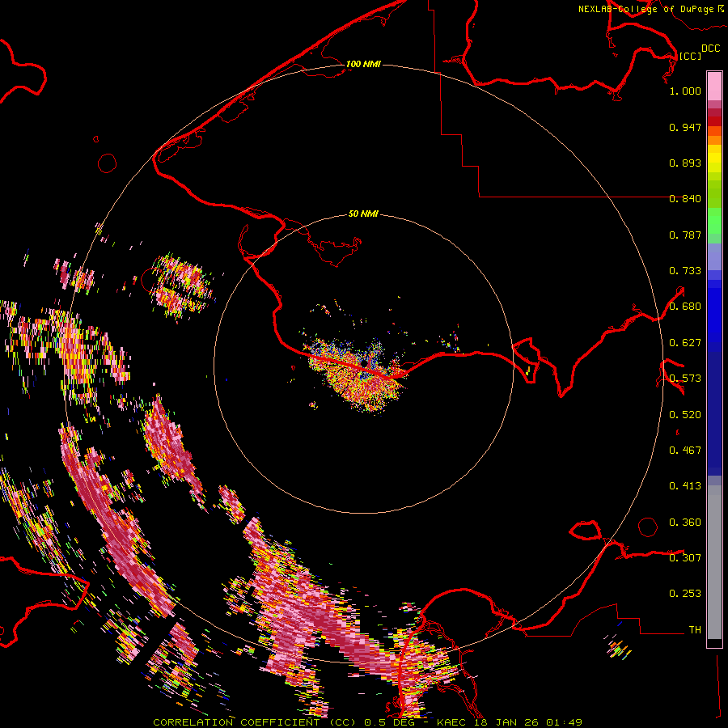Pick the light pink top color bar segment
This screenshot has height=728, width=728.
click(714, 86)
